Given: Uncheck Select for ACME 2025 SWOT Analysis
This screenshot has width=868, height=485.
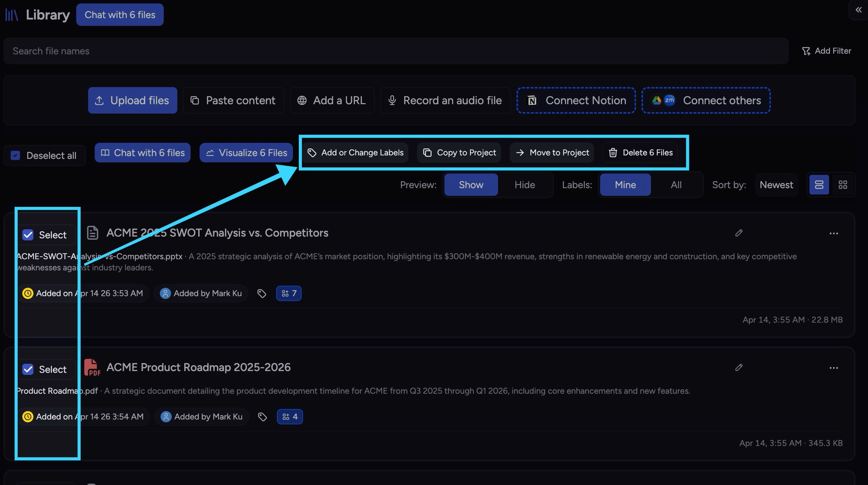Looking at the screenshot, I should coord(28,235).
